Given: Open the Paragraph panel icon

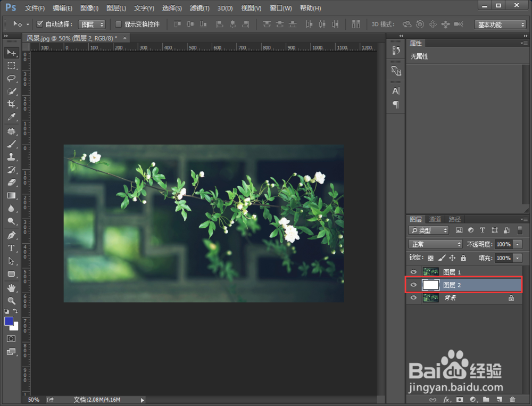Looking at the screenshot, I should [396, 104].
